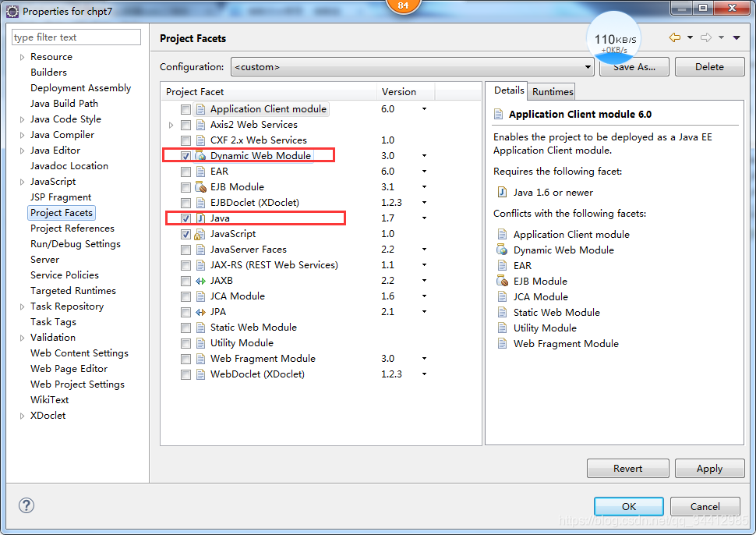Select Deployment Assembly in tree

click(x=80, y=88)
